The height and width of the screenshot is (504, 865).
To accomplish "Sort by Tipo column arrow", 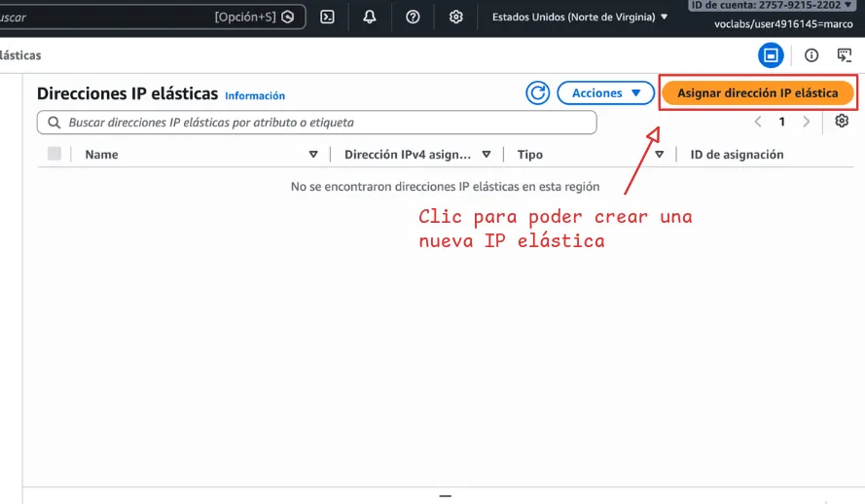I will pos(660,155).
